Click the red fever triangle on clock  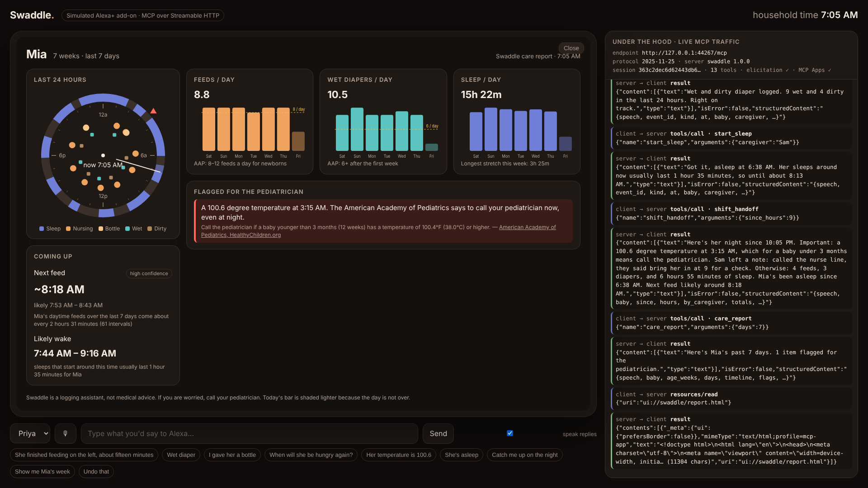pos(153,111)
